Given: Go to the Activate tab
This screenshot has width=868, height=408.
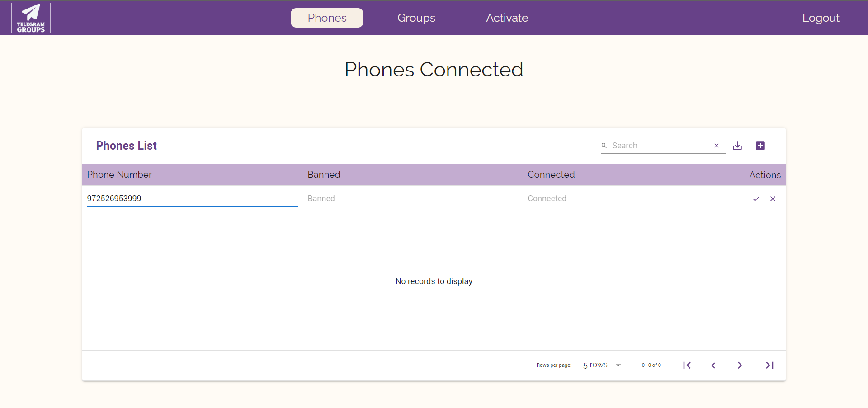Looking at the screenshot, I should coord(507,18).
